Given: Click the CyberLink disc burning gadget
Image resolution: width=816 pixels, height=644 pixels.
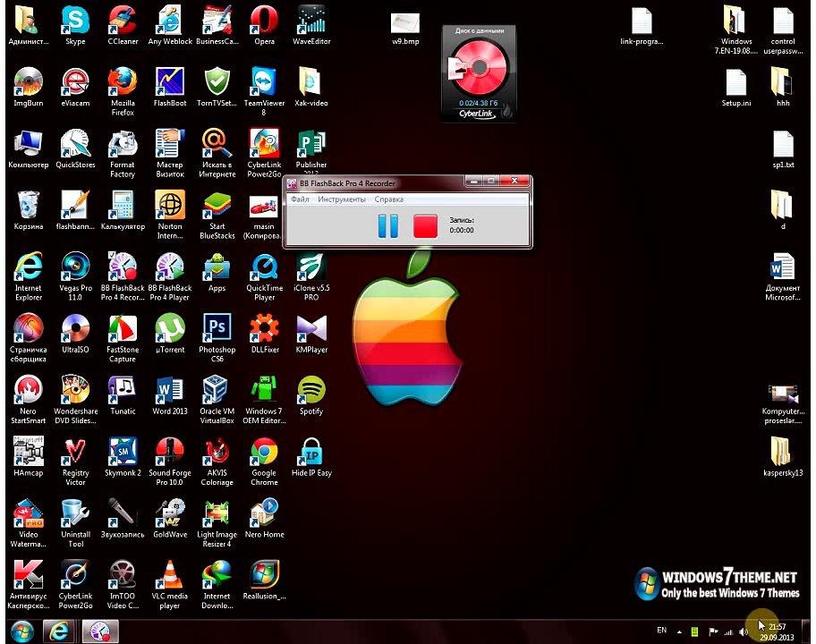Looking at the screenshot, I should [x=479, y=73].
